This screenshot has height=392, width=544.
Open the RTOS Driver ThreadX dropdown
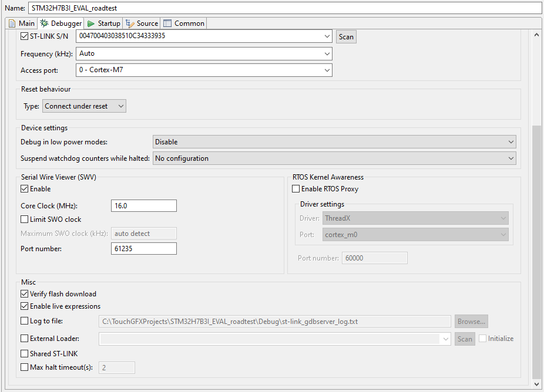tap(415, 218)
